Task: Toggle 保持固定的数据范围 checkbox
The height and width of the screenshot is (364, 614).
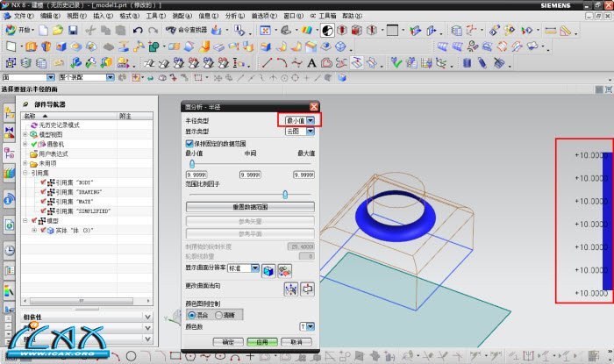Action: tap(189, 143)
